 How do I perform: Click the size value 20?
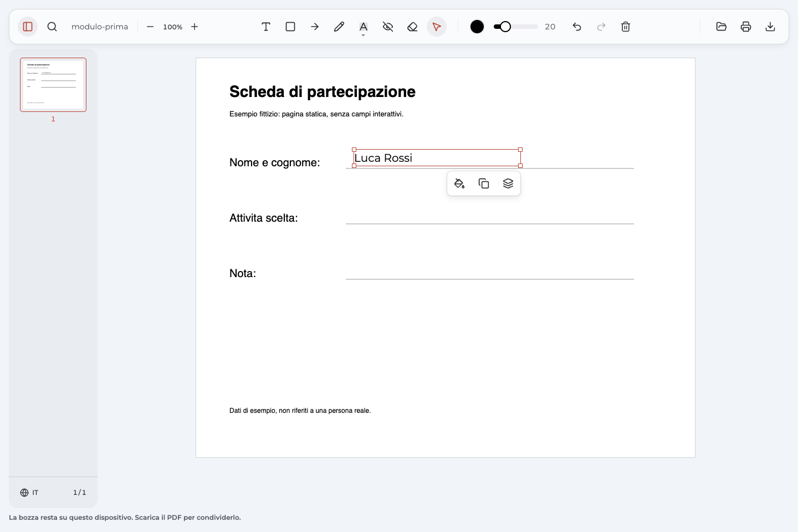click(550, 27)
